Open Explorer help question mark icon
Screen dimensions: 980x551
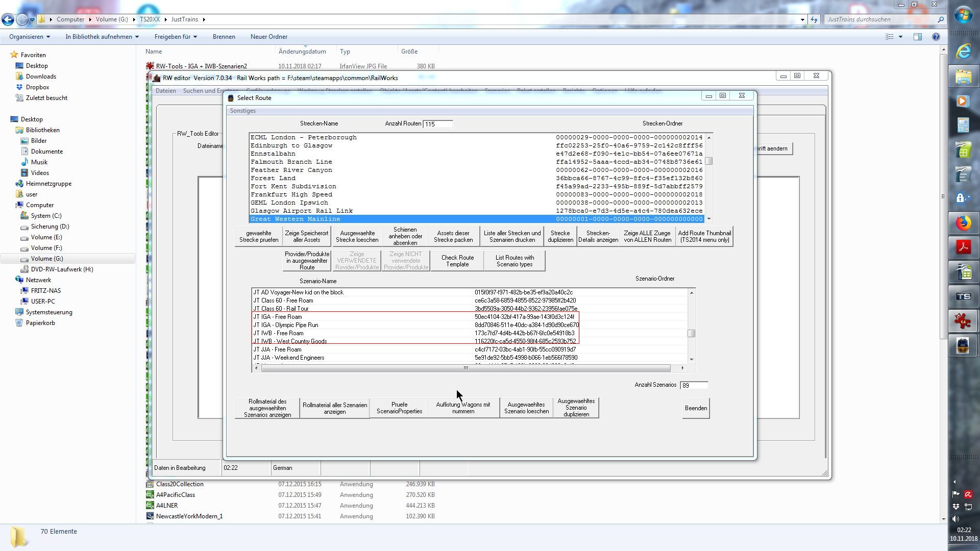(x=936, y=37)
